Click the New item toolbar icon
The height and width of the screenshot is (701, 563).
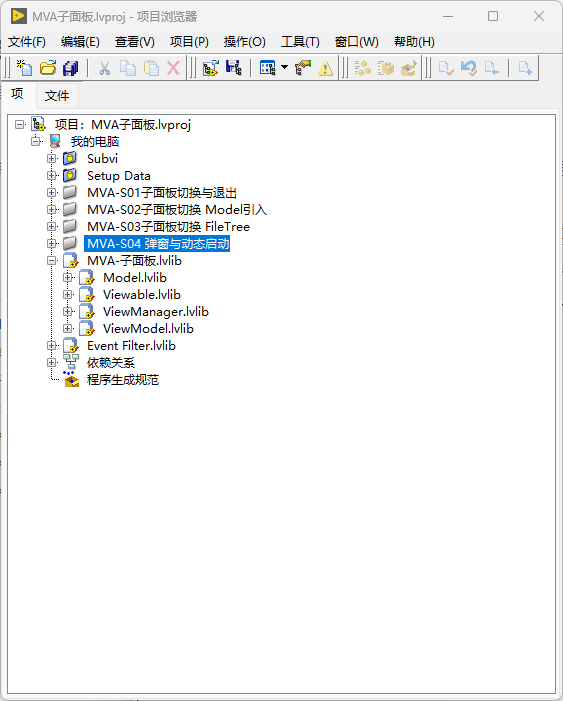25,68
